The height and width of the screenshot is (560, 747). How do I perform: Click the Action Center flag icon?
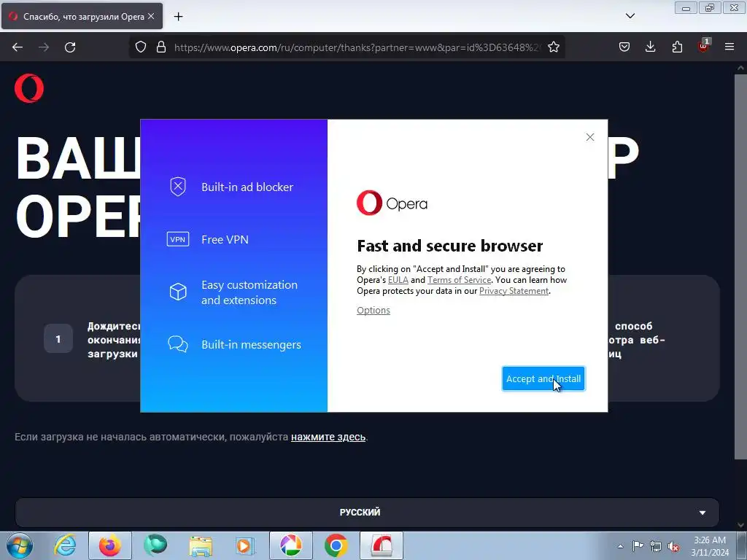tap(638, 546)
